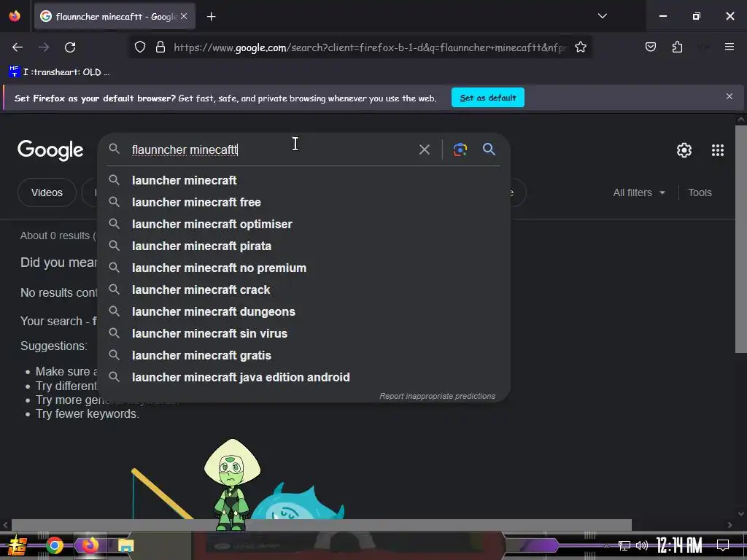This screenshot has width=747, height=560.
Task: Open Google quick settings gear
Action: click(684, 150)
